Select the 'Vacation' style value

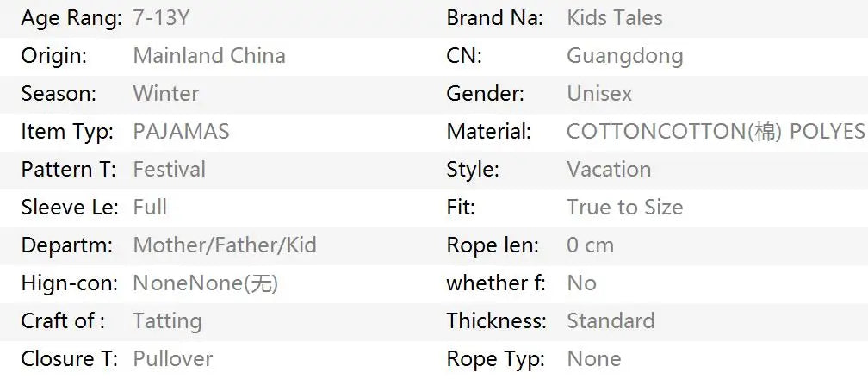click(608, 170)
